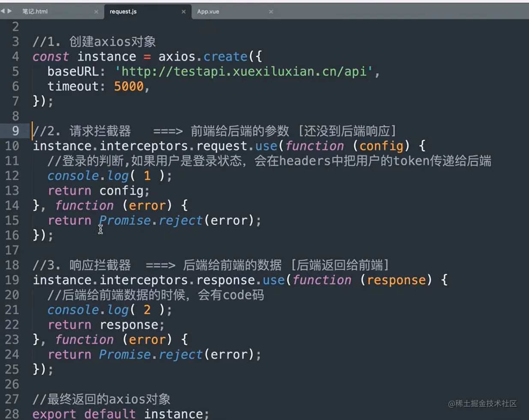Click line number 19 in gutter
Screen dimensions: 529x420
12,280
